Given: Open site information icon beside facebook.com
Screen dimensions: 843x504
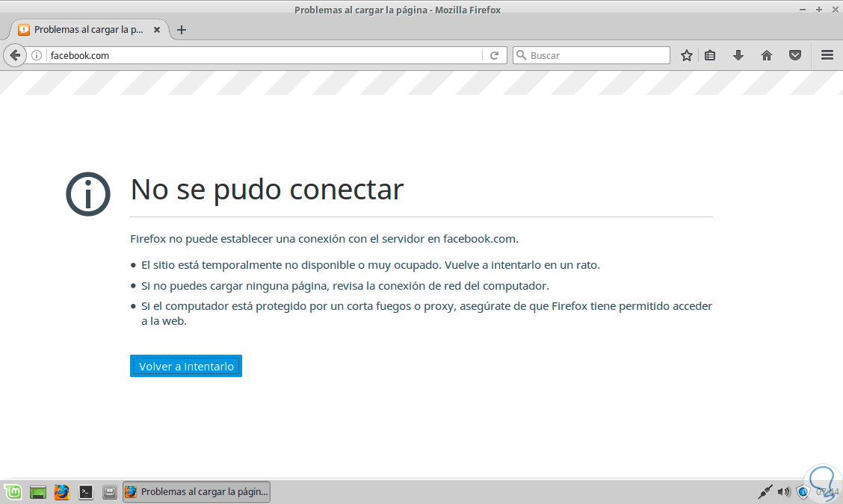Looking at the screenshot, I should 37,55.
